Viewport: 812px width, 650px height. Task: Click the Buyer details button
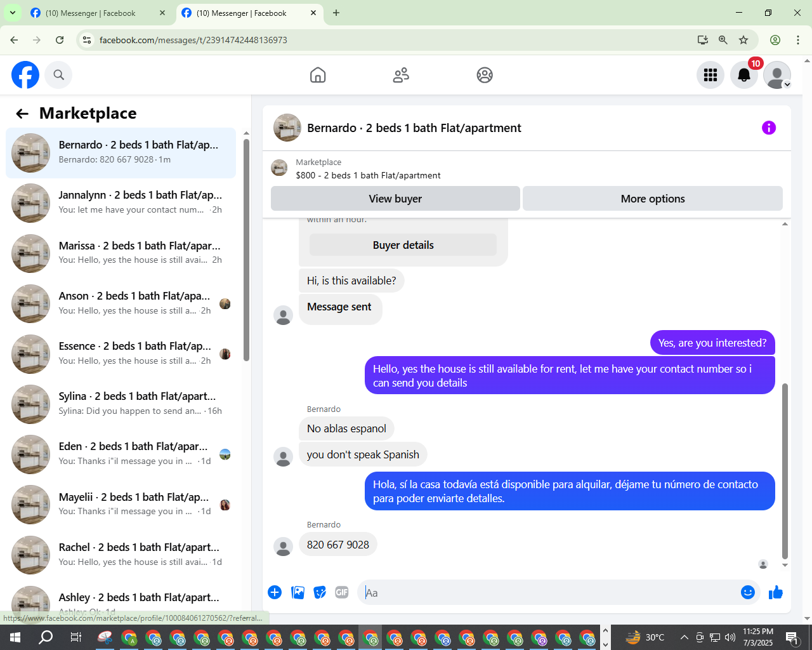coord(403,245)
